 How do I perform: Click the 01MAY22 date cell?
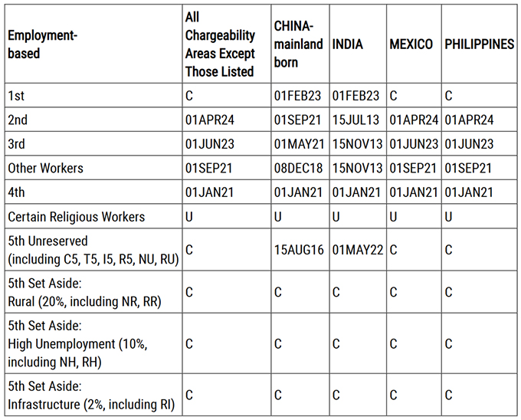(356, 249)
